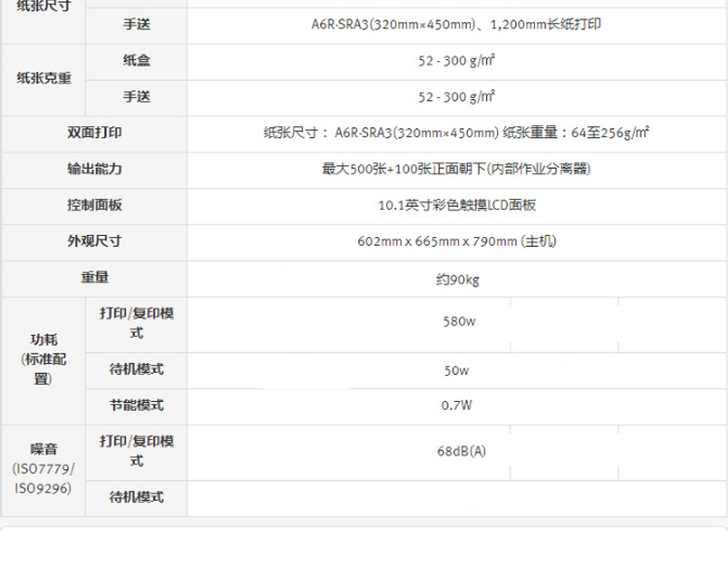The width and height of the screenshot is (728, 570).
Task: Select the 纸盒 sub-label cell
Action: coord(136,60)
